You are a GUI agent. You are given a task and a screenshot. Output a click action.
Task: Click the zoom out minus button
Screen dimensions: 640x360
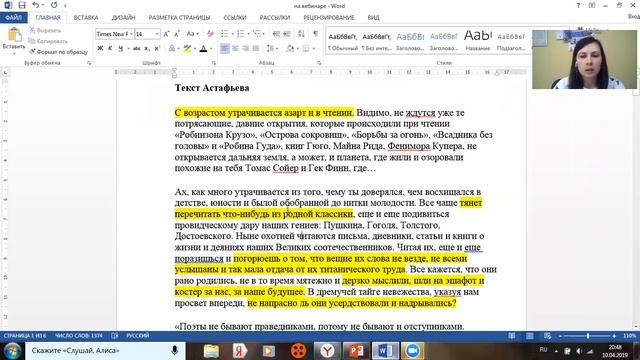coord(560,336)
